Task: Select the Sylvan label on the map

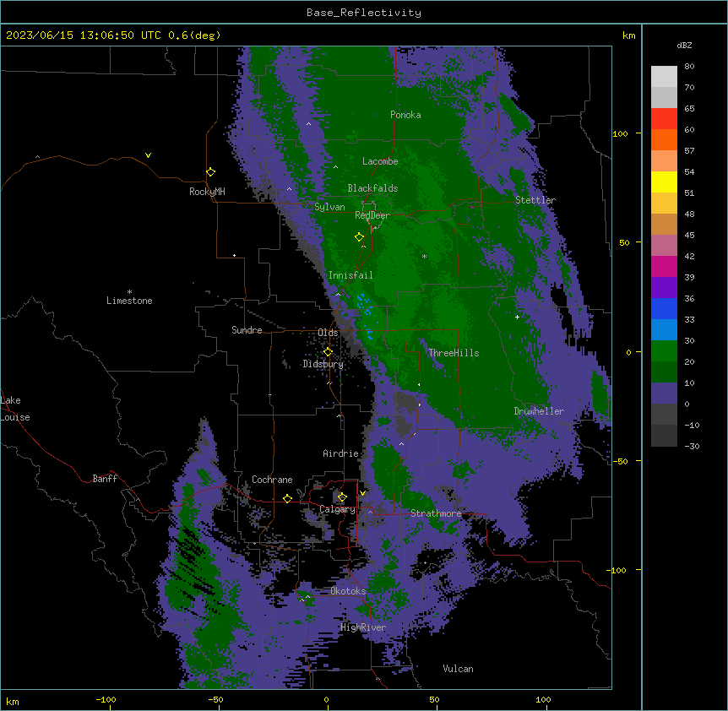Action: click(x=329, y=207)
